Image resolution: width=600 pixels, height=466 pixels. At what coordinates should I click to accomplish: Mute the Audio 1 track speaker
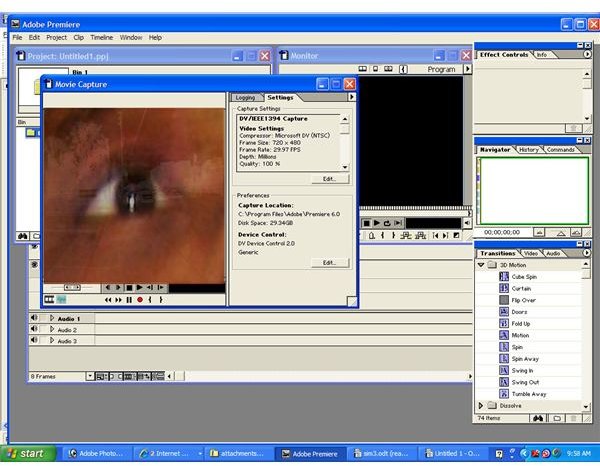pos(34,318)
